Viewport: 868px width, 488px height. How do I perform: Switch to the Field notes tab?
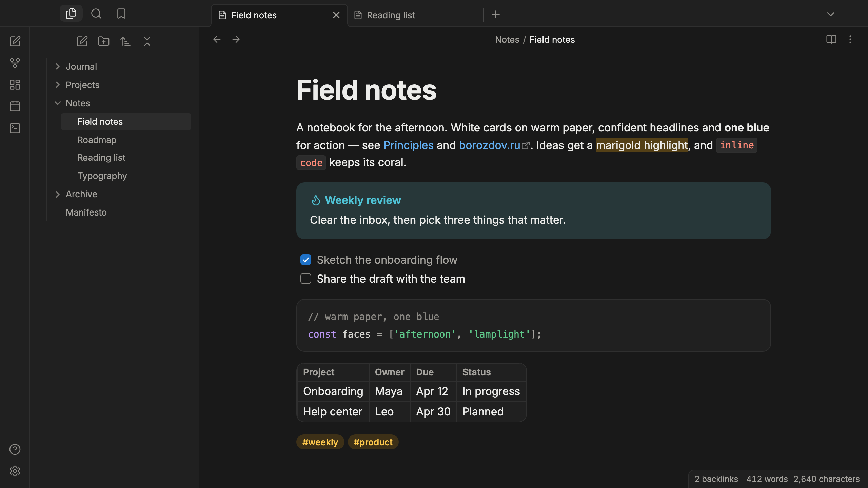tap(279, 15)
